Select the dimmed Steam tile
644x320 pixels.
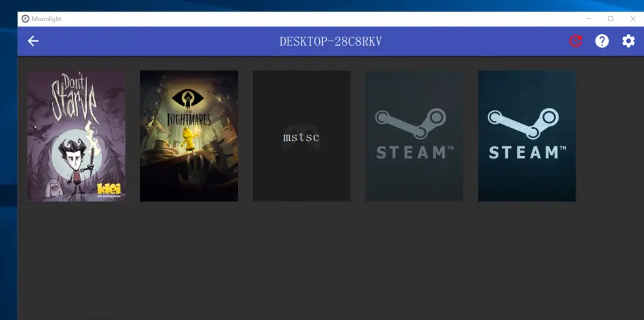coord(414,136)
